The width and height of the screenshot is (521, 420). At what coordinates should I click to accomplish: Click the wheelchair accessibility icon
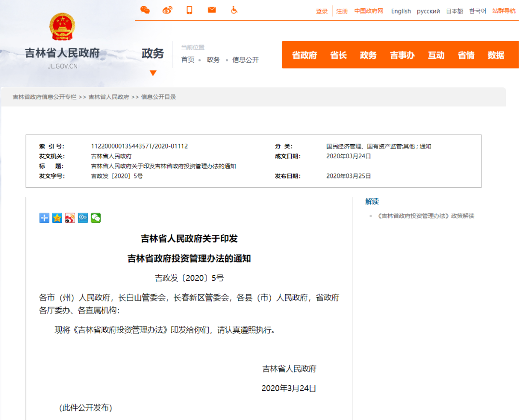[234, 10]
